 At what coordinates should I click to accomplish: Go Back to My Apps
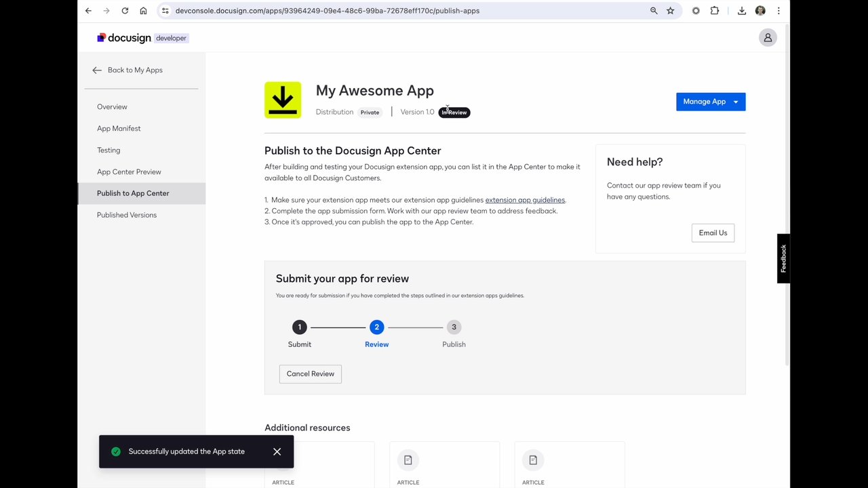tap(127, 70)
